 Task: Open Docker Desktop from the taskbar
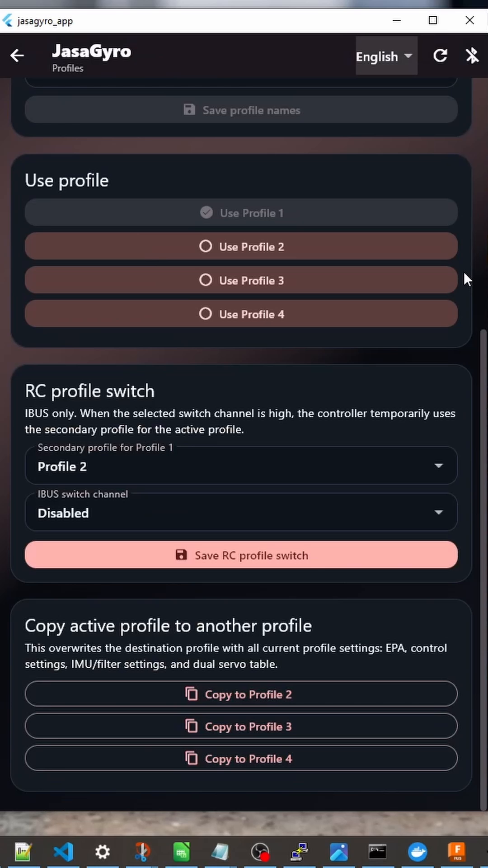[417, 852]
